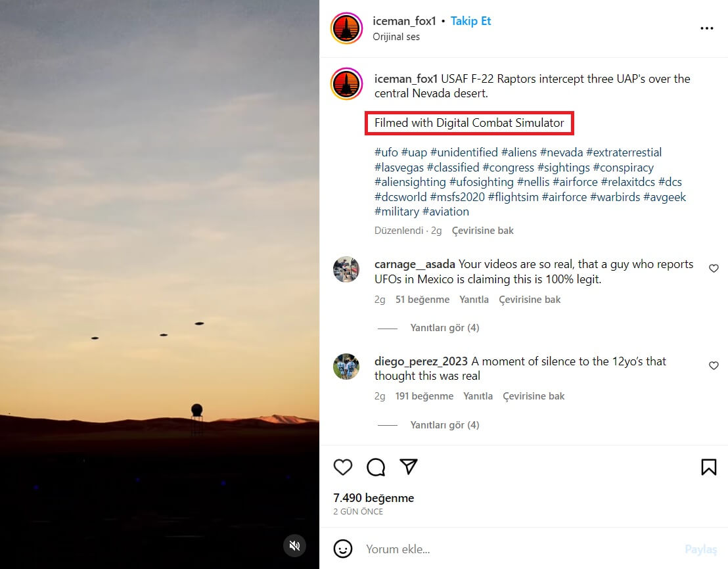This screenshot has width=728, height=569.
Task: View the 7.490 likes list
Action: [x=373, y=498]
